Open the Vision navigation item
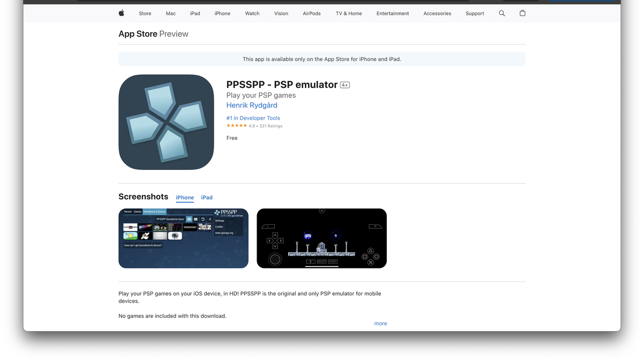 281,14
